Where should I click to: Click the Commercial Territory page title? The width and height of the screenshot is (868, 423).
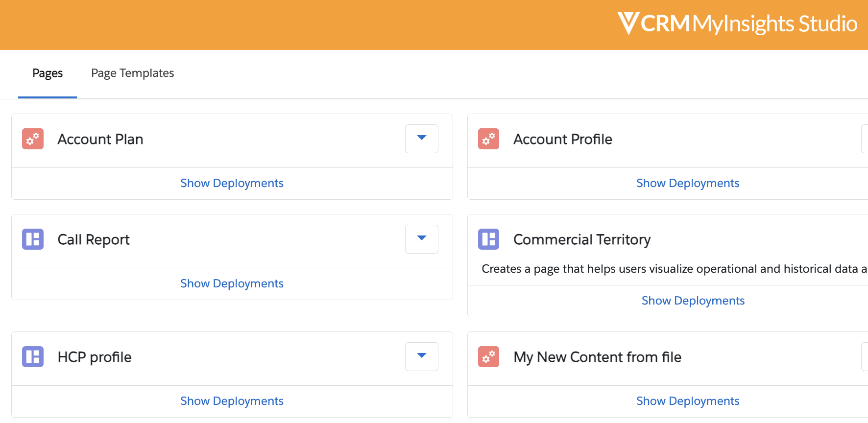coord(581,239)
